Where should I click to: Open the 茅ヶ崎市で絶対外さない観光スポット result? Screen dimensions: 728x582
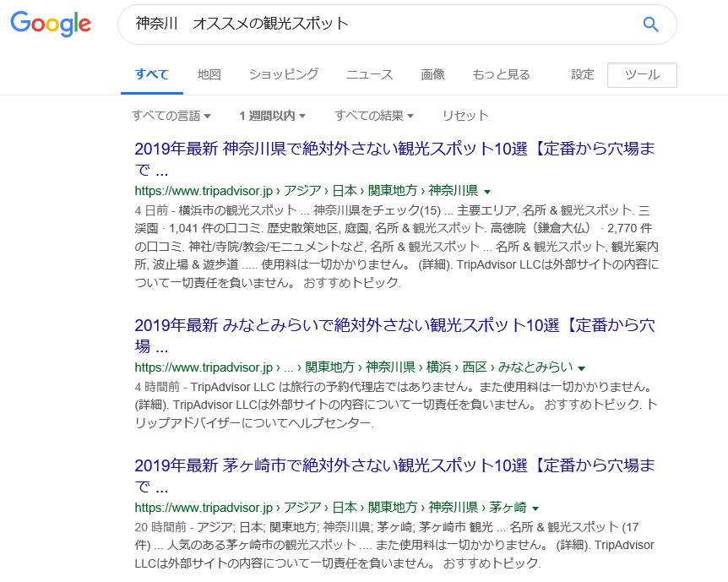pos(394,476)
